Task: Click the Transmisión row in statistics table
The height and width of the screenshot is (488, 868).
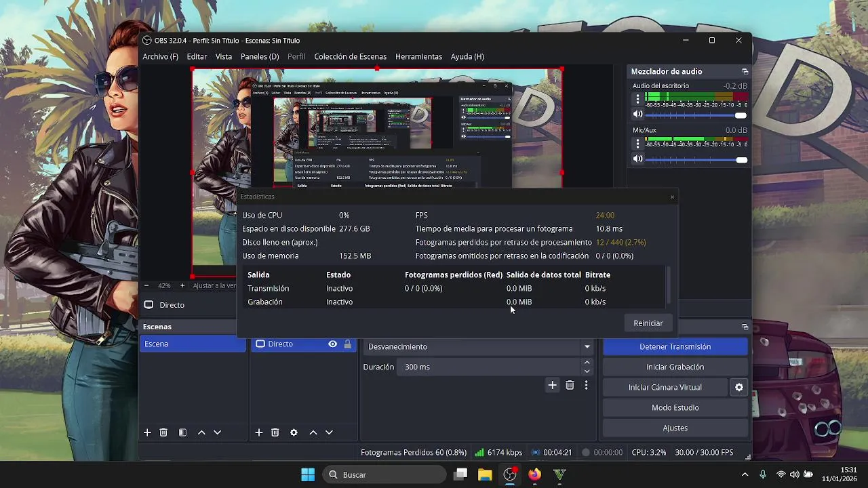Action: (454, 288)
